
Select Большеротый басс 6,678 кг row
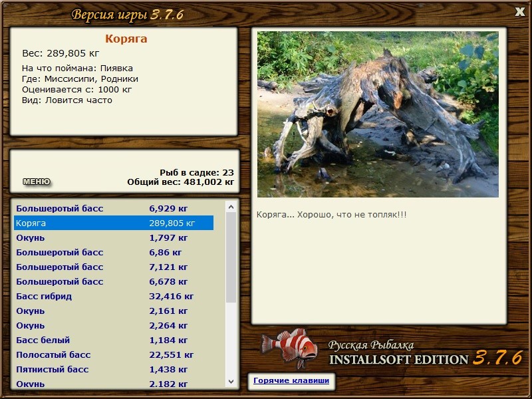114,281
